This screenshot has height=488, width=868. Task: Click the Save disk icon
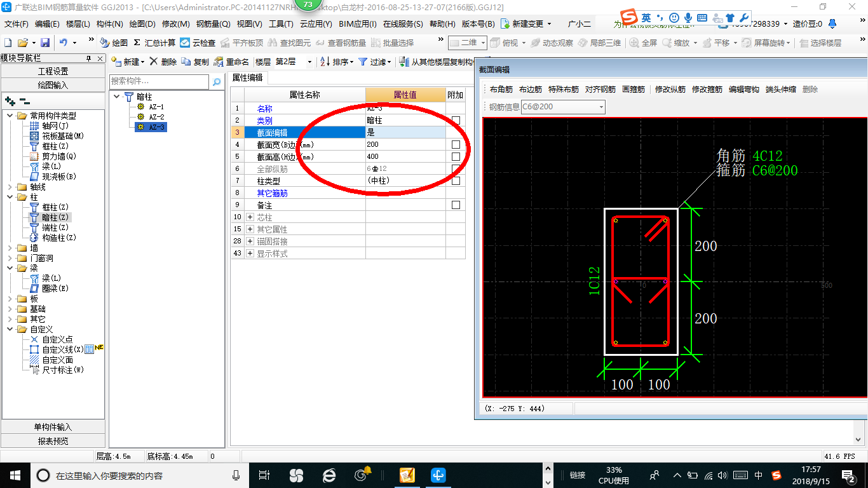45,43
